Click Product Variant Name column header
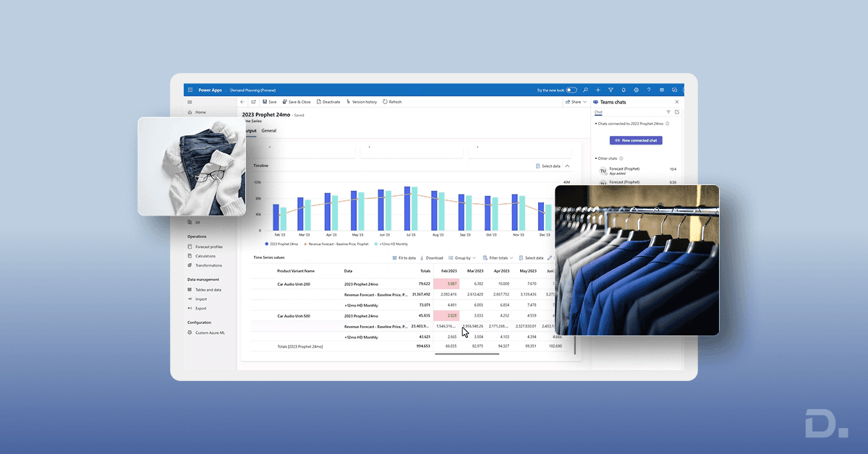 (x=296, y=271)
